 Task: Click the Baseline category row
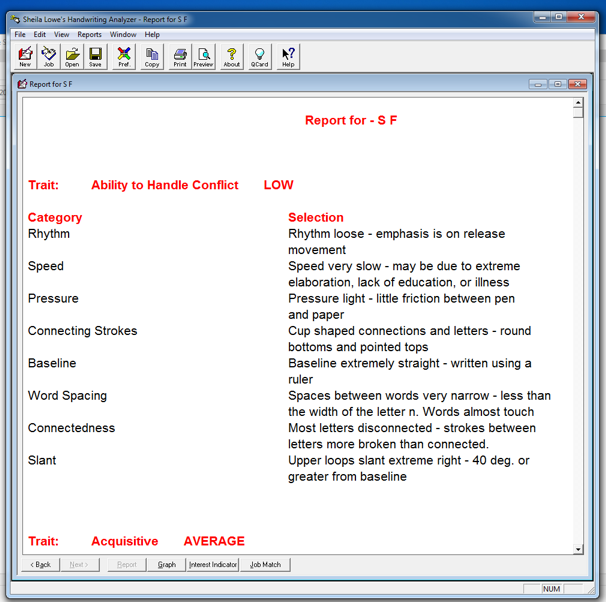(x=52, y=363)
